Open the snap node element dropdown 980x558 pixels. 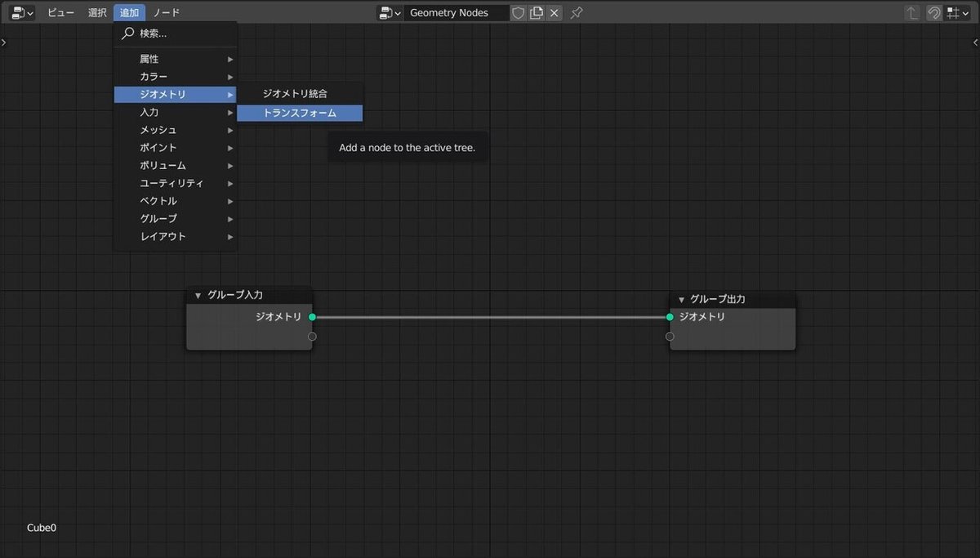click(x=957, y=13)
